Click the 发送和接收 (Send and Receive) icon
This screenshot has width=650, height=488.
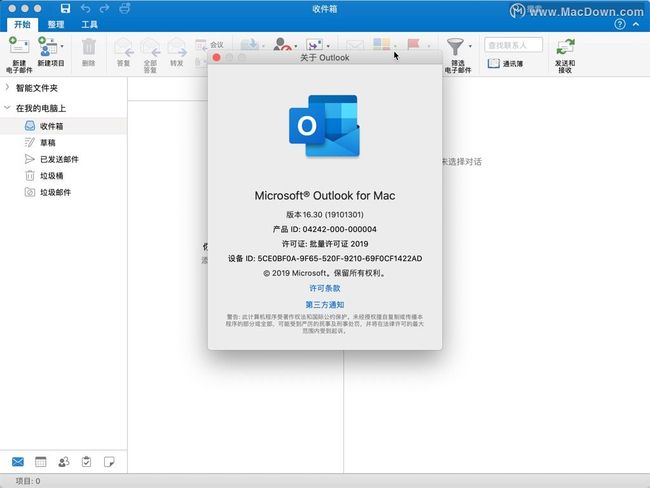[x=566, y=46]
